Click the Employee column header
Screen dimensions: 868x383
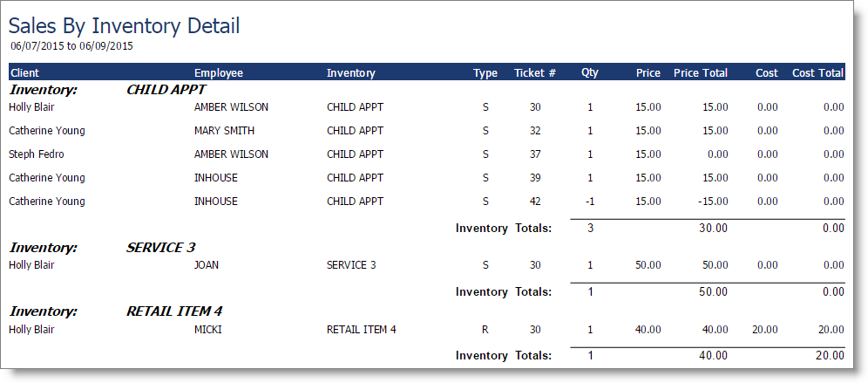point(219,72)
